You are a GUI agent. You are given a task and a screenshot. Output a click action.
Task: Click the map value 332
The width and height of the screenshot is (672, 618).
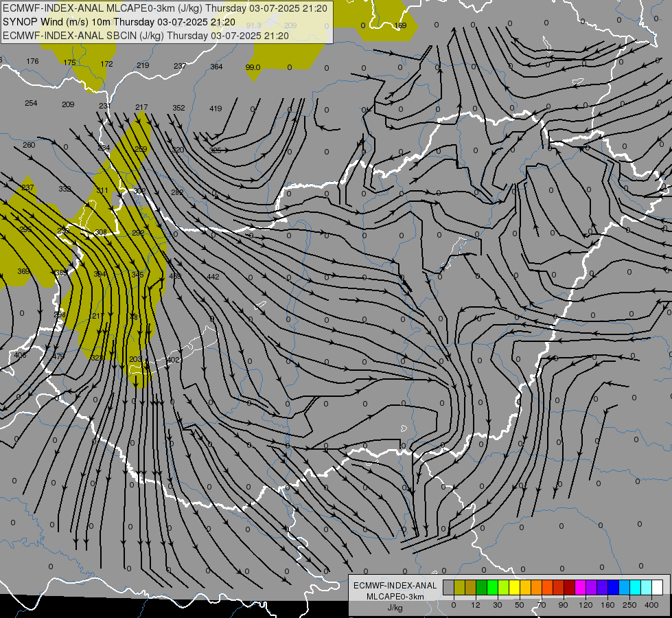click(65, 189)
